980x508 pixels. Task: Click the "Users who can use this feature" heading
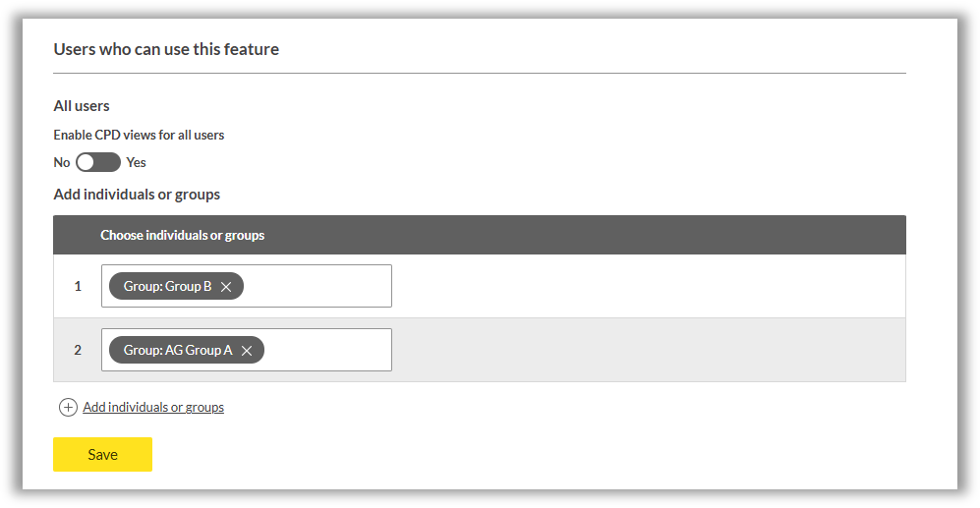[166, 49]
